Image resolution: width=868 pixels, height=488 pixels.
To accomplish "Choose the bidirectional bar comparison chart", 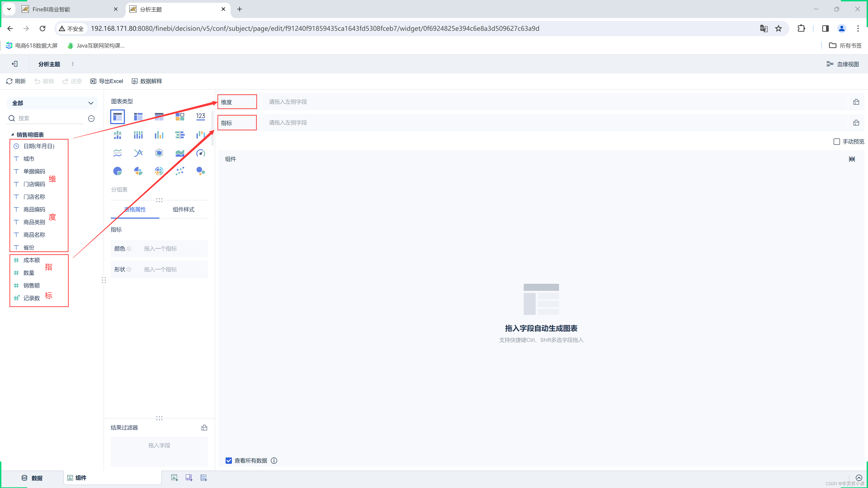I will tap(180, 135).
